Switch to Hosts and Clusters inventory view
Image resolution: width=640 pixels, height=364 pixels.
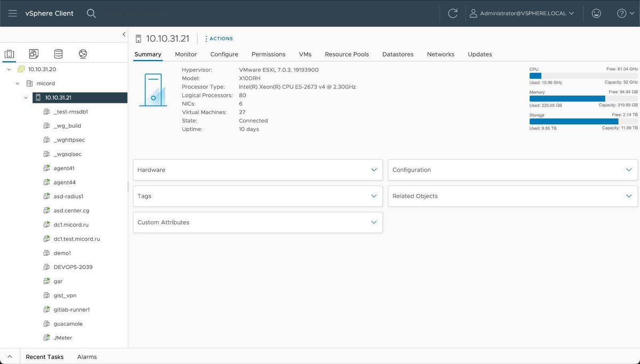point(9,54)
